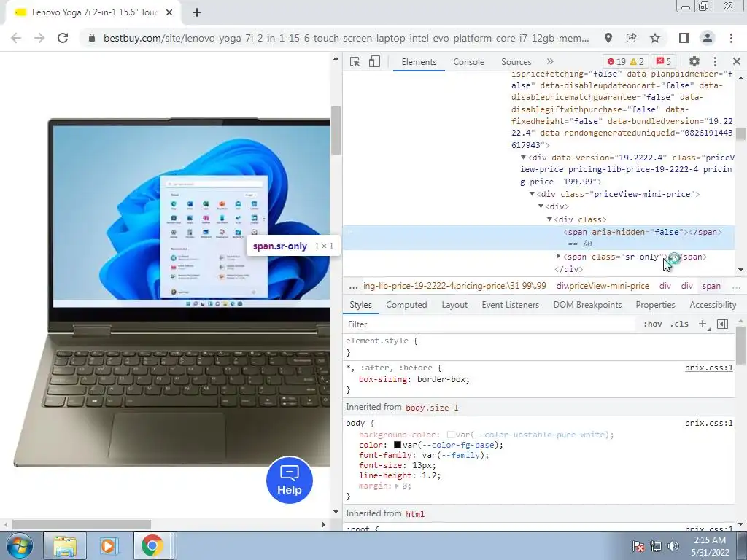The image size is (747, 560).
Task: Open the Properties tab
Action: 655,305
